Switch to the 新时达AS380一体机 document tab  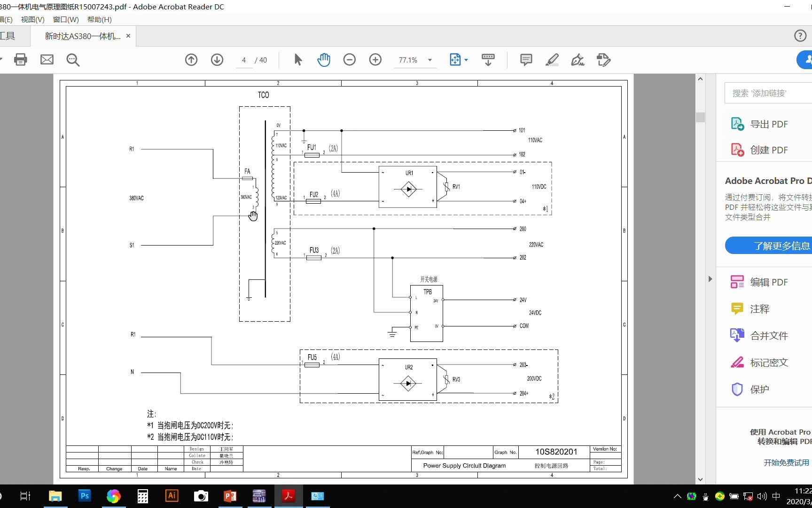click(x=83, y=36)
